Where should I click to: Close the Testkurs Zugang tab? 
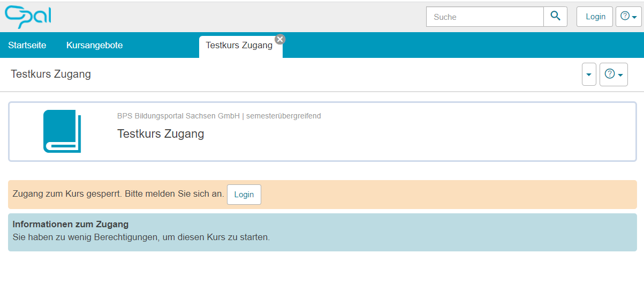point(280,39)
